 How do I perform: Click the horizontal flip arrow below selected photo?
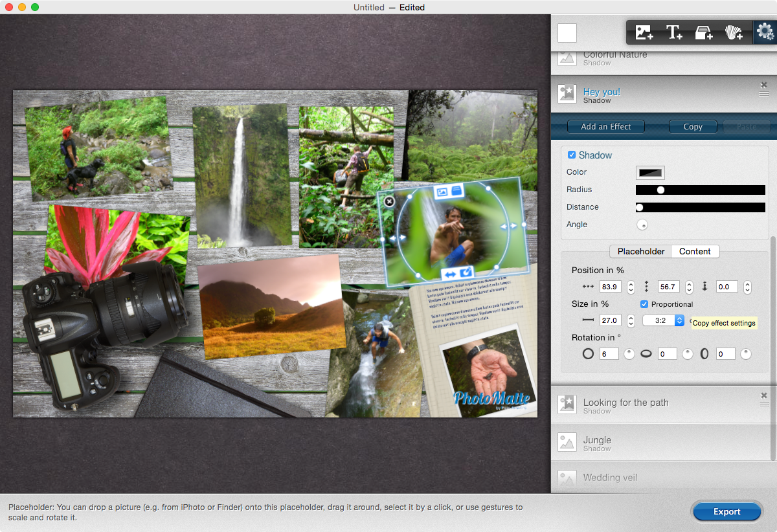(451, 274)
